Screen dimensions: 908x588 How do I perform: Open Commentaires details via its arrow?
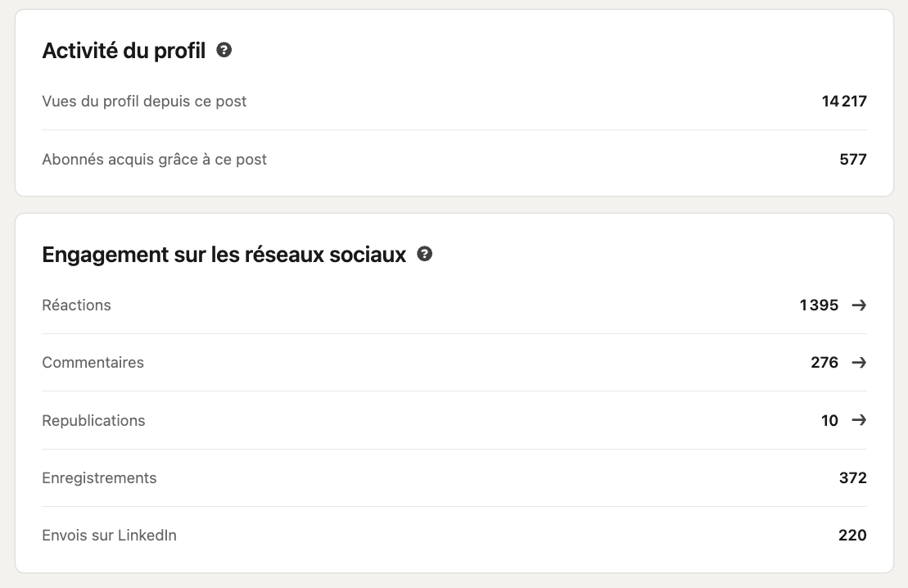(858, 363)
